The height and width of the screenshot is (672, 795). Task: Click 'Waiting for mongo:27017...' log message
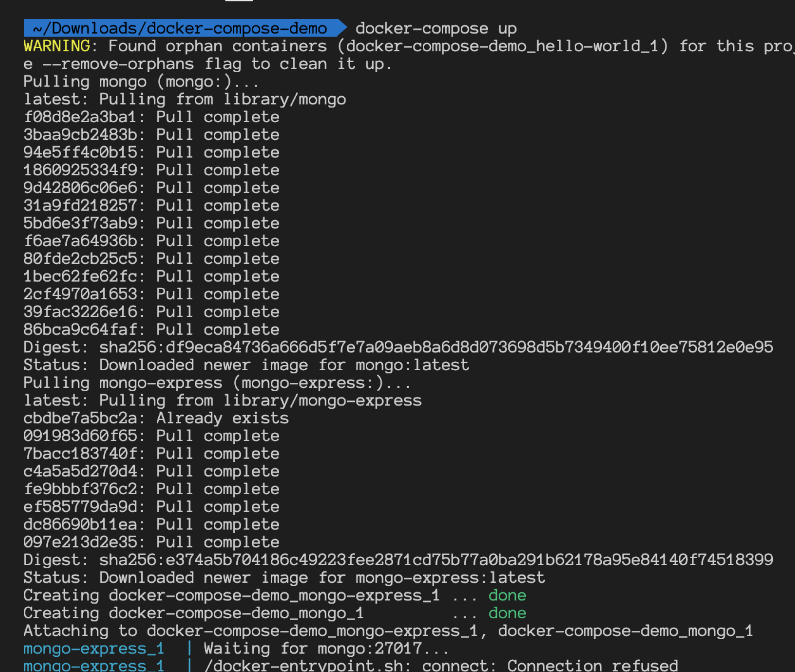(x=327, y=649)
